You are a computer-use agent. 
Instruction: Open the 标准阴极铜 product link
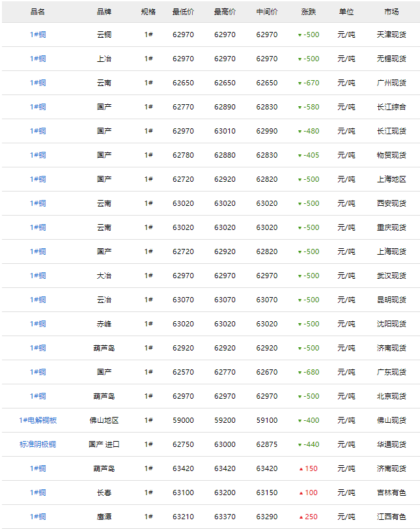tap(38, 444)
